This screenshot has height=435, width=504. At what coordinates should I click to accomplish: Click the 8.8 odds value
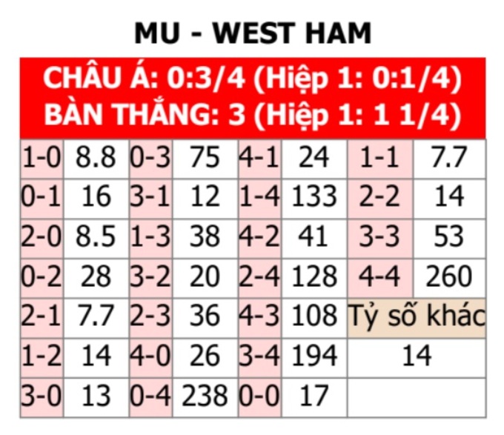[96, 157]
